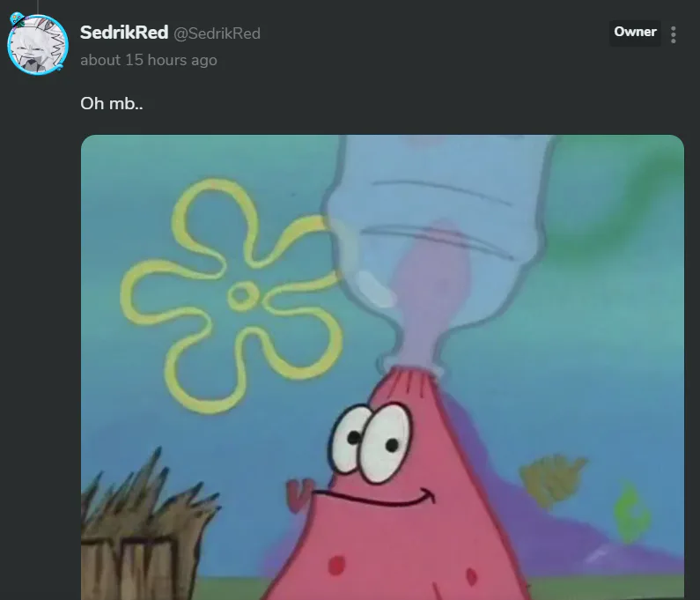The height and width of the screenshot is (600, 700).
Task: Click the pink spot on Patrick's body
Action: (x=336, y=565)
